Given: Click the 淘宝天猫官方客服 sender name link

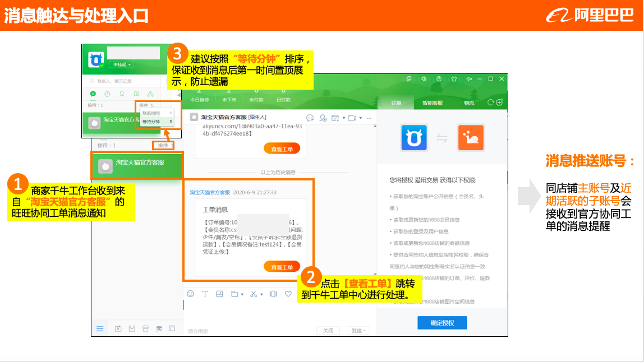Looking at the screenshot, I should [x=210, y=193].
